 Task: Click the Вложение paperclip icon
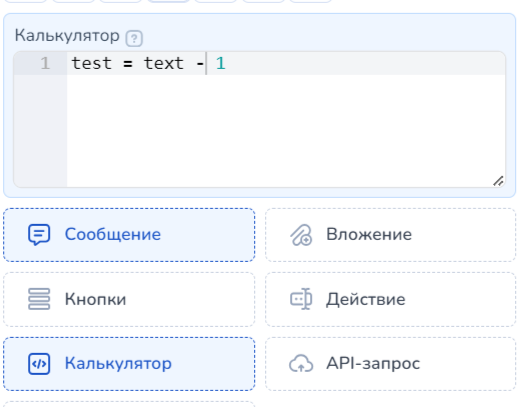(x=301, y=235)
